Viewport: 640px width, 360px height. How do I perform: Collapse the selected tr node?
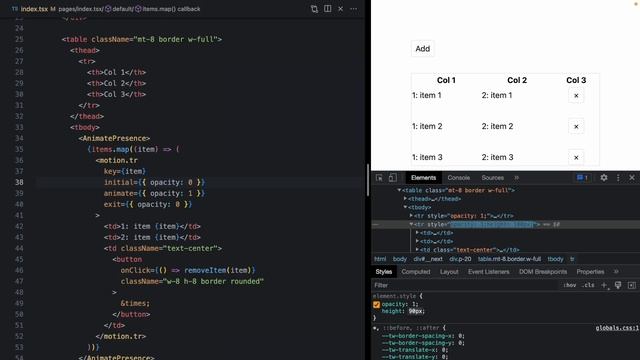tap(411, 224)
